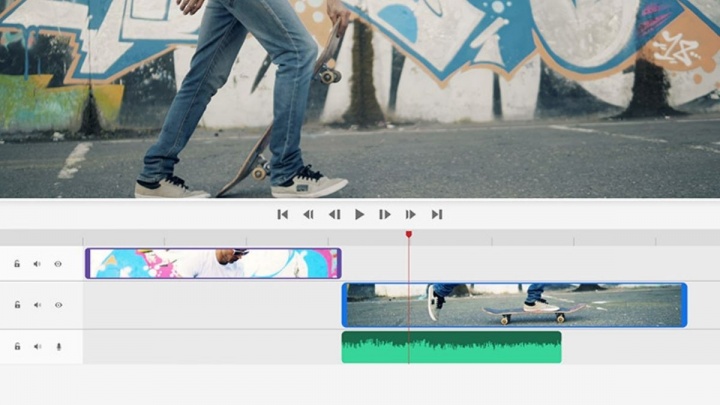This screenshot has height=405, width=720.
Task: Mute the middle video track
Action: 37,305
